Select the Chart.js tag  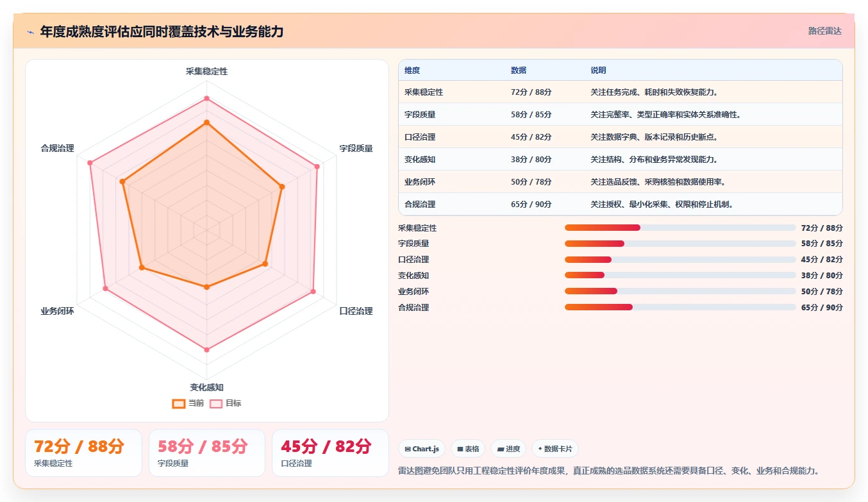(x=422, y=449)
